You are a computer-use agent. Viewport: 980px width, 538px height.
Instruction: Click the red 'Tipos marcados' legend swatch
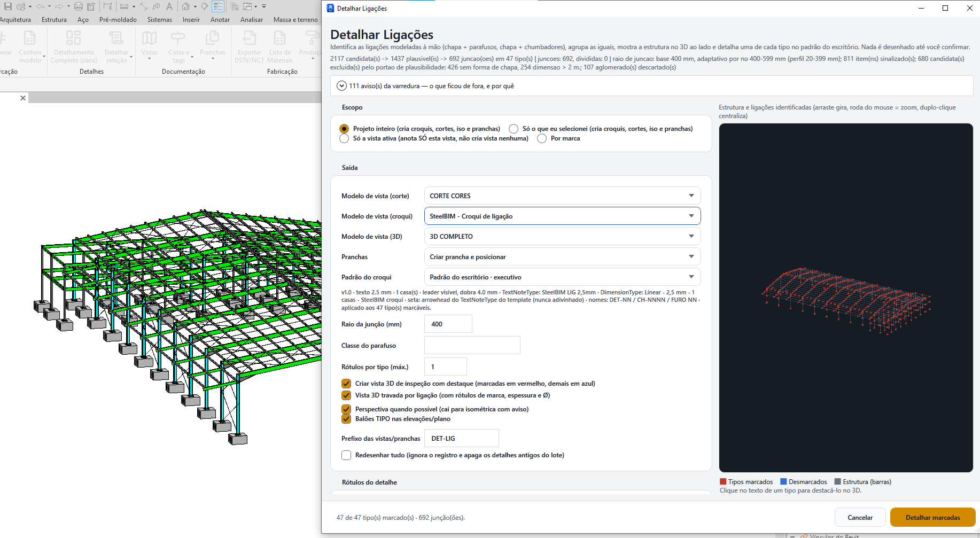[723, 481]
